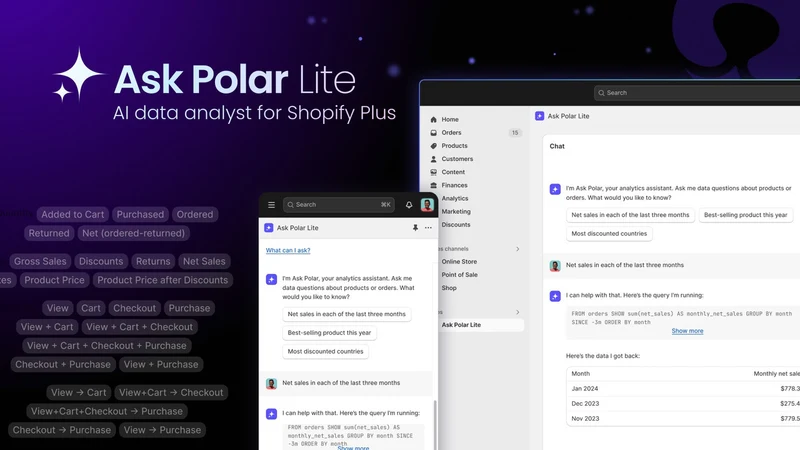Click the Added to Cart tag
800x450 pixels.
point(72,214)
